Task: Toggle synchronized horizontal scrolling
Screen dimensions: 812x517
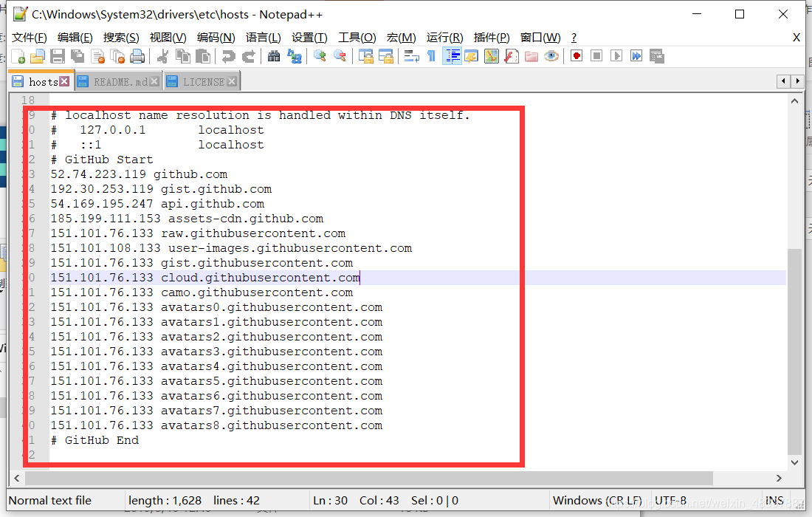Action: [x=386, y=56]
